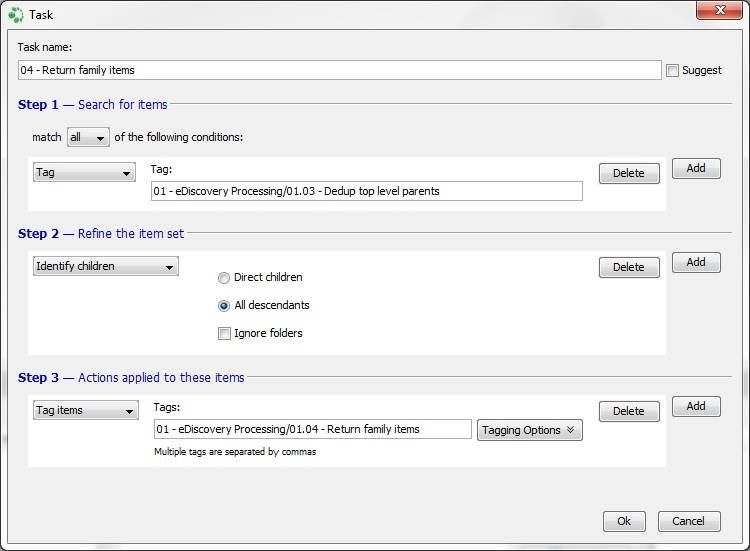This screenshot has width=750, height=551.
Task: Add a new refinement in Step 2
Action: pyautogui.click(x=696, y=262)
